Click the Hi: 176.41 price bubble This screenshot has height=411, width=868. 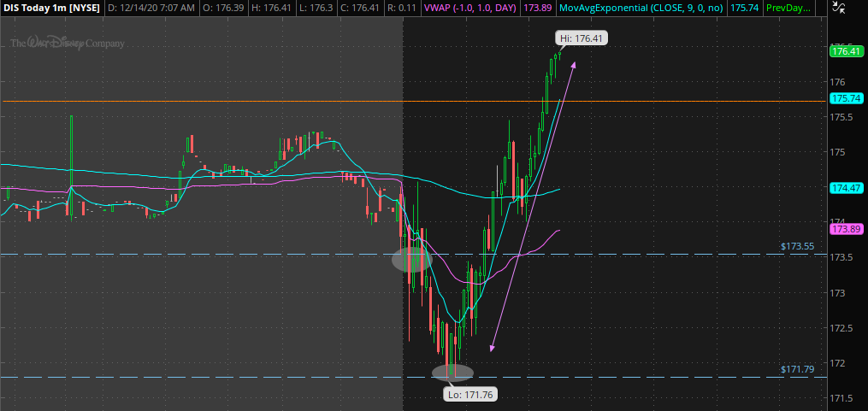coord(582,38)
